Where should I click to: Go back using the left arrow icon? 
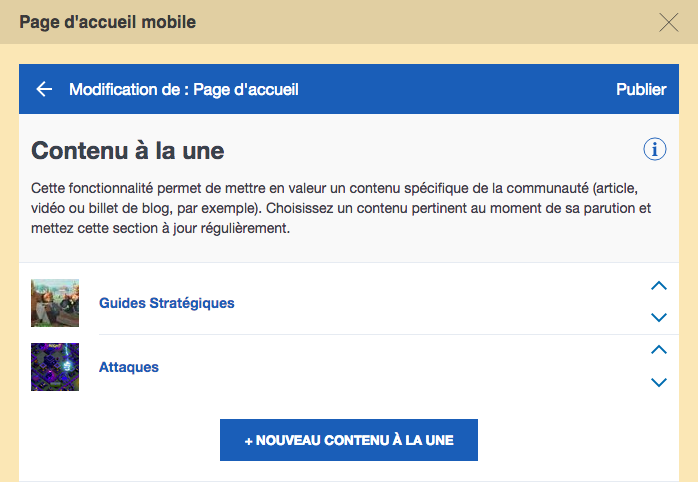click(44, 89)
